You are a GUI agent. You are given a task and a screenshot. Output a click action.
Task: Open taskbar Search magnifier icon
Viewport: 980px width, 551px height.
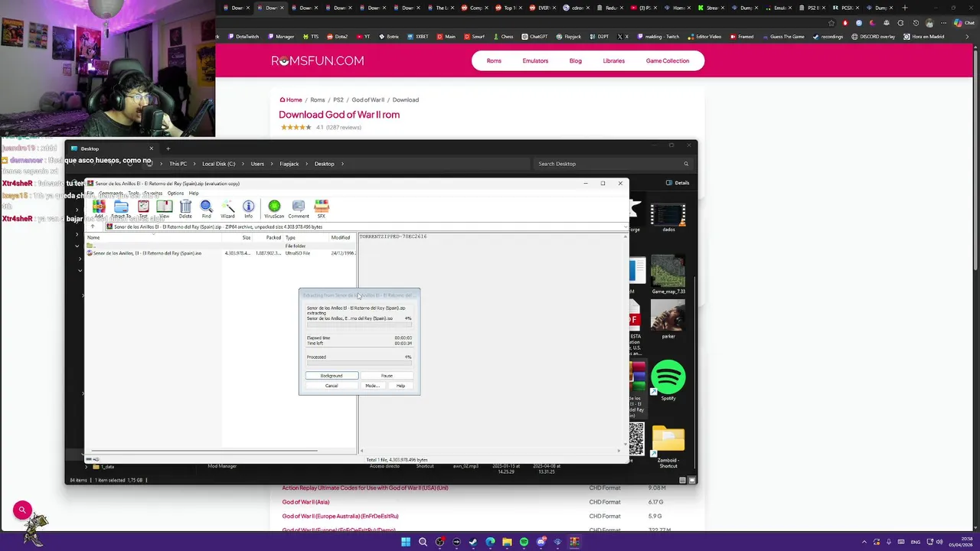(423, 542)
